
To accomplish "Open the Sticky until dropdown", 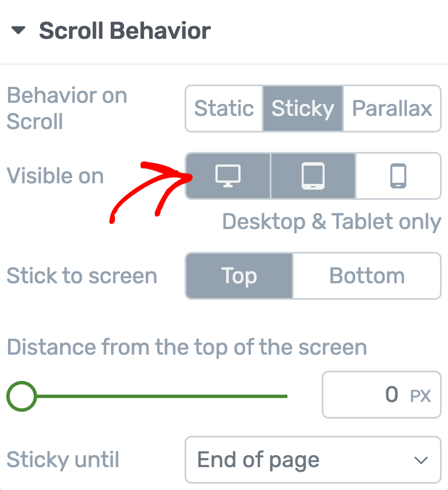I will 313,460.
